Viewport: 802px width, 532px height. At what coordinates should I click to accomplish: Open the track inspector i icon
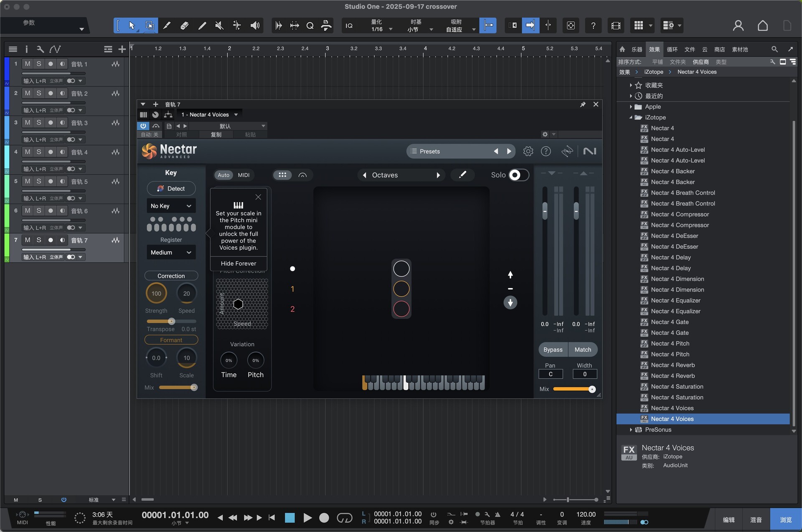(26, 49)
